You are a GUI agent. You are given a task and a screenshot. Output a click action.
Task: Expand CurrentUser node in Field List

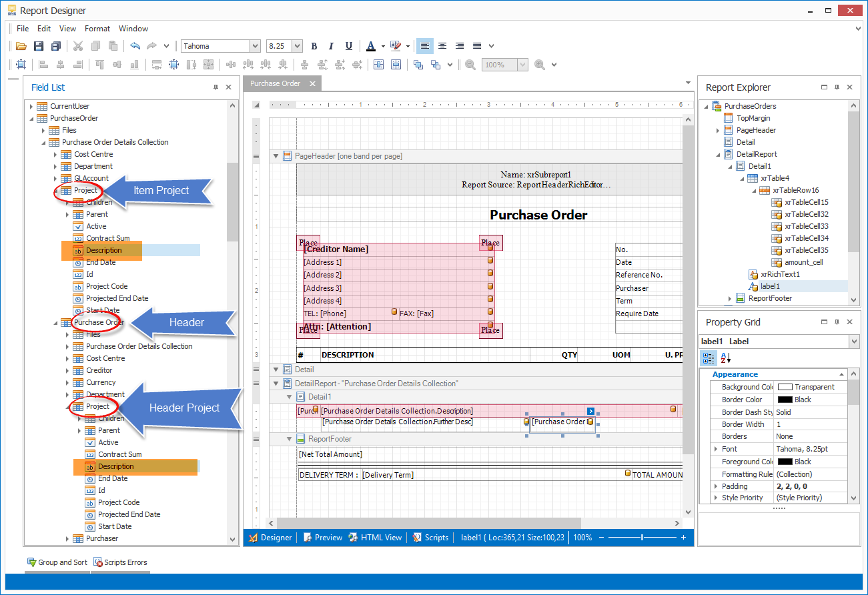point(31,106)
